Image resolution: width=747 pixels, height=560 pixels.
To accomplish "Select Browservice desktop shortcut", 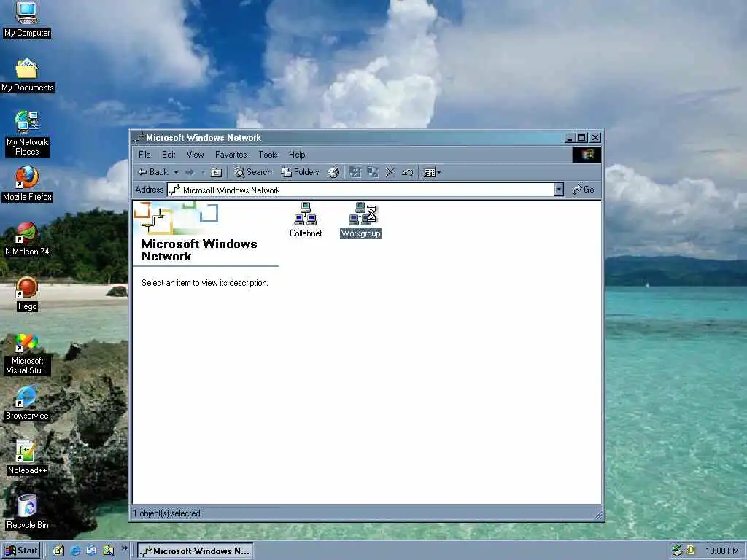I will tap(27, 402).
